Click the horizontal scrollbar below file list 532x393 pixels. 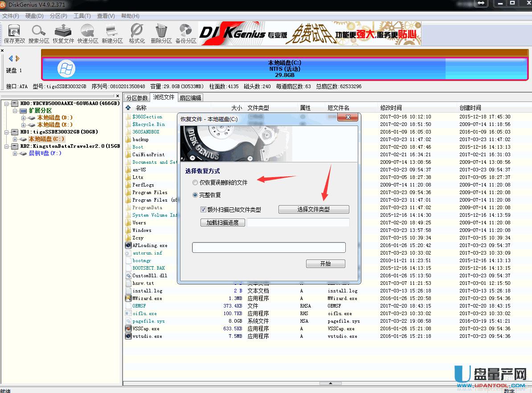331,383
